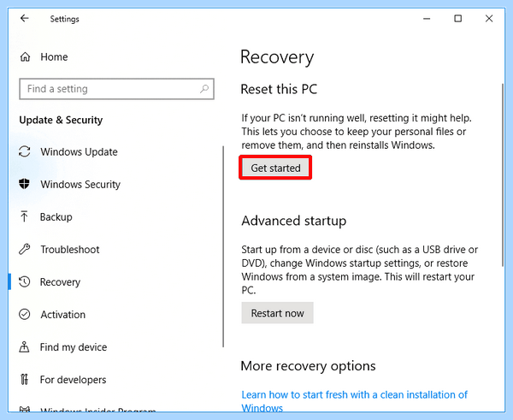Screen dimensions: 513x420
Task: Click the Backup upload arrow icon
Action: pos(24,216)
